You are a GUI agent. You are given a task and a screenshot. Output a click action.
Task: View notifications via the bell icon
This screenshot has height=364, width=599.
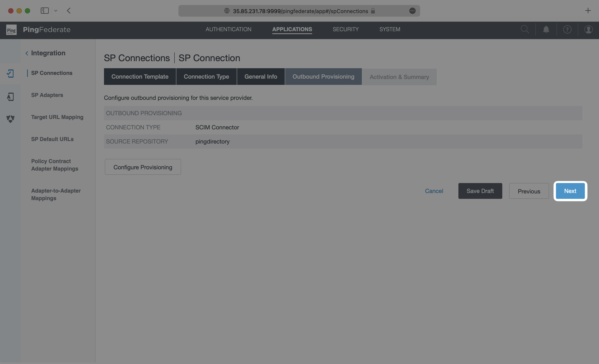tap(546, 29)
